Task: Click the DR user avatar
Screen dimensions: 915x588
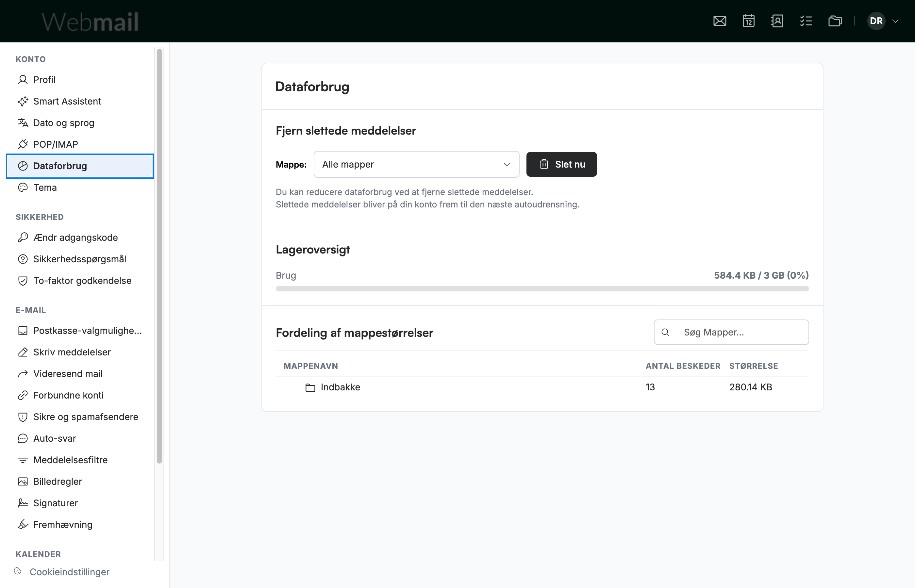Action: 876,21
